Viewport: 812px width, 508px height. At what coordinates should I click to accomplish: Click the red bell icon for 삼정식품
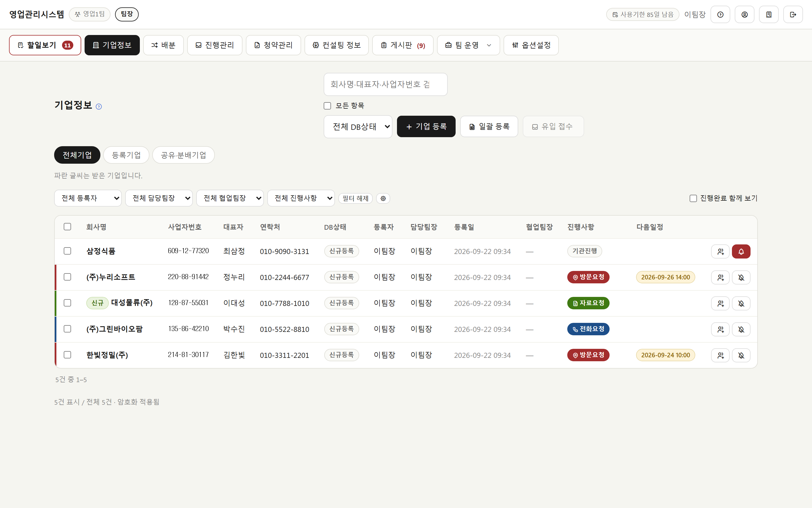741,251
